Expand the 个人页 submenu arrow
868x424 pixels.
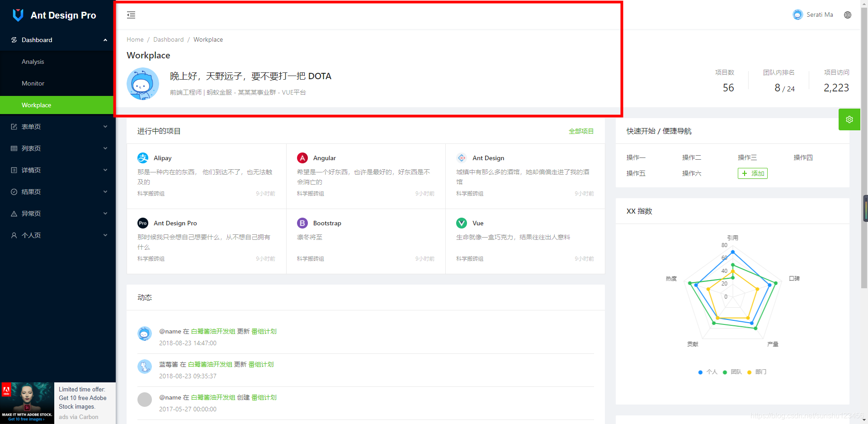105,235
